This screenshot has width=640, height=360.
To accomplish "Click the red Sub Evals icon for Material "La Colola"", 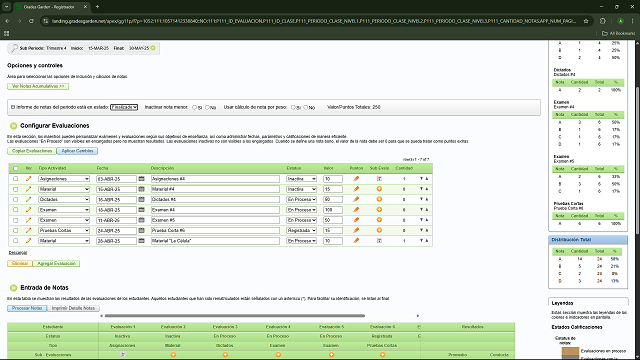I will [x=379, y=241].
